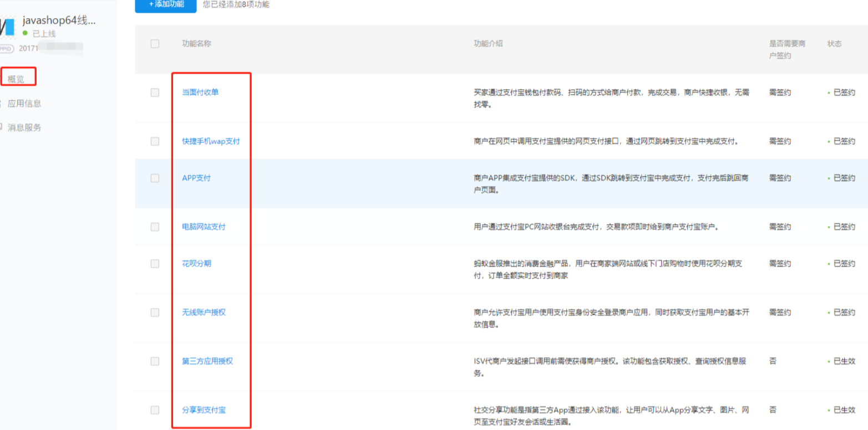Tick the checkbox beside 花呗分期
The height and width of the screenshot is (430, 868).
[155, 264]
